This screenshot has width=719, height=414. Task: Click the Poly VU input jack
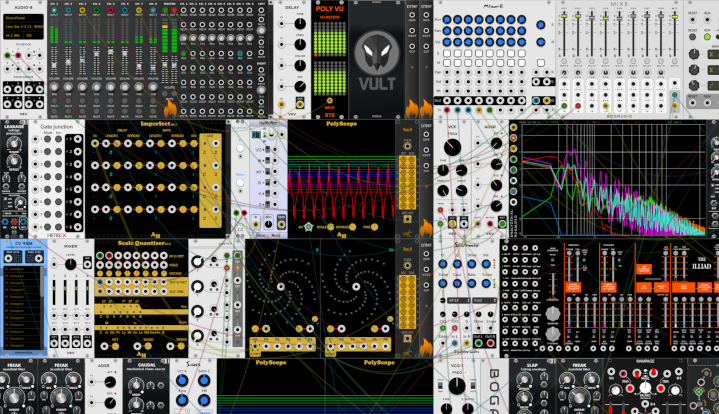coord(330,101)
